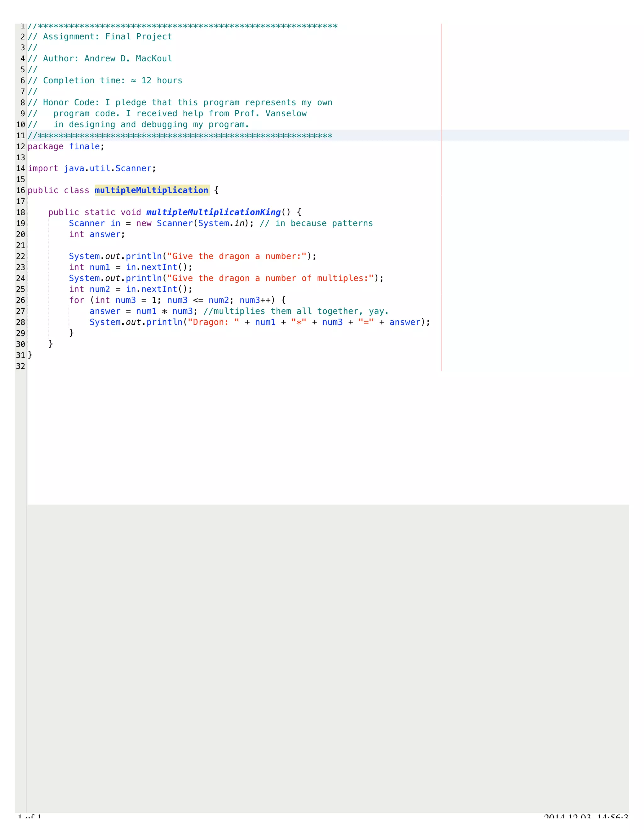Click the "int num2 = in.nextInt();" line
644x833 pixels.
[131, 290]
